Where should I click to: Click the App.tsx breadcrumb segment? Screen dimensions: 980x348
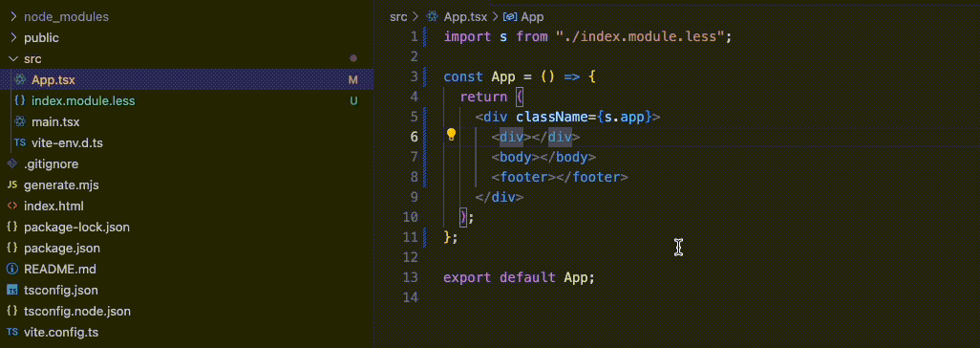[465, 17]
